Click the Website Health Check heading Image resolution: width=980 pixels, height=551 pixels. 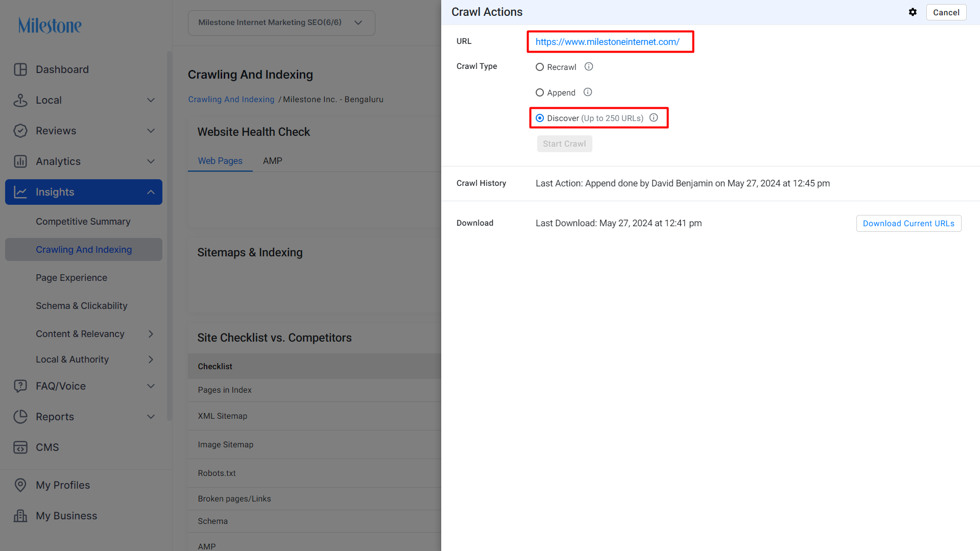coord(254,132)
